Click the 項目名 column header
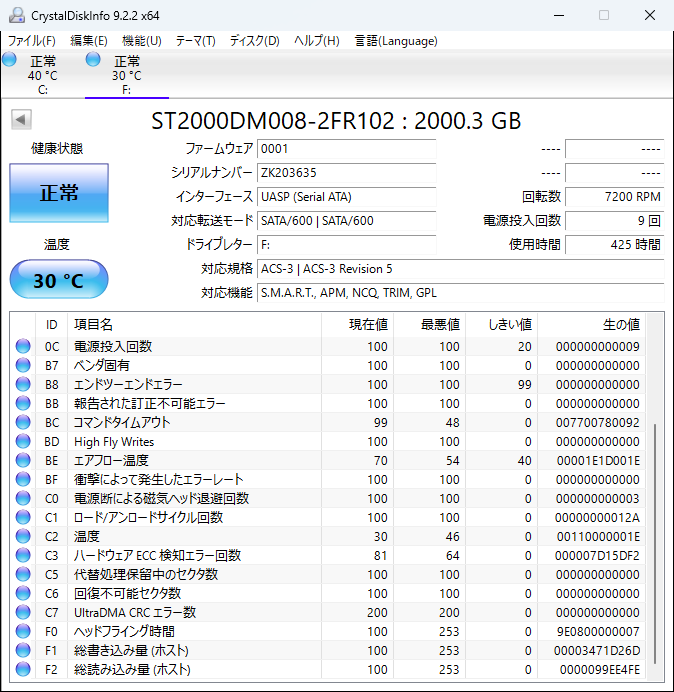674x692 pixels. [x=194, y=325]
